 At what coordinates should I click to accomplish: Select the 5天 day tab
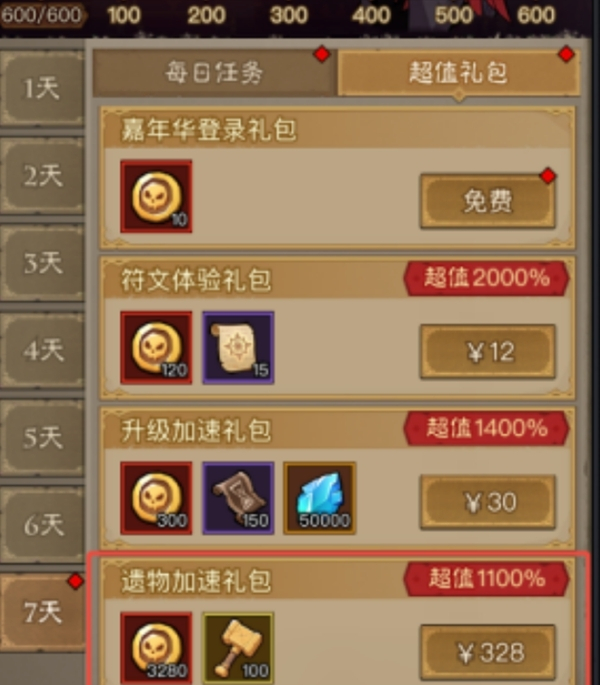tap(42, 438)
